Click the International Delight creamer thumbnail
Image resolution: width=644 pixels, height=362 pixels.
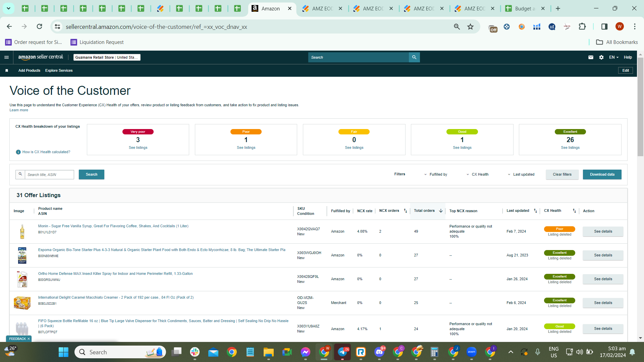click(22, 303)
